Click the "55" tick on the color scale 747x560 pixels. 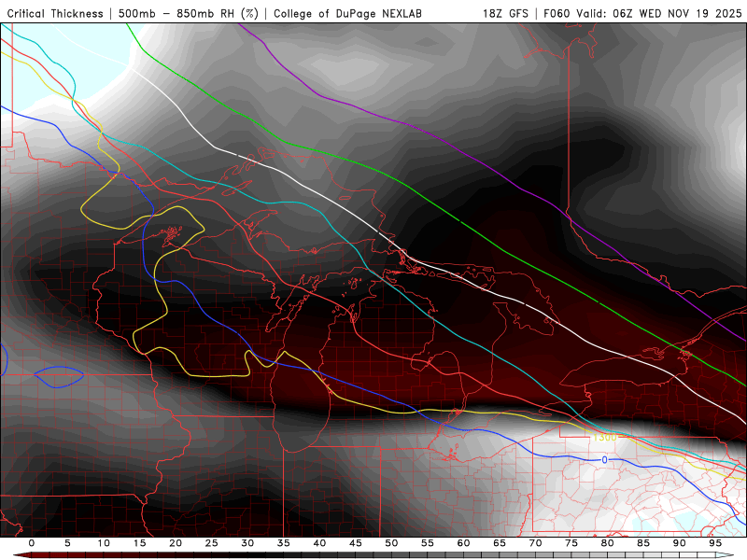tap(428, 543)
